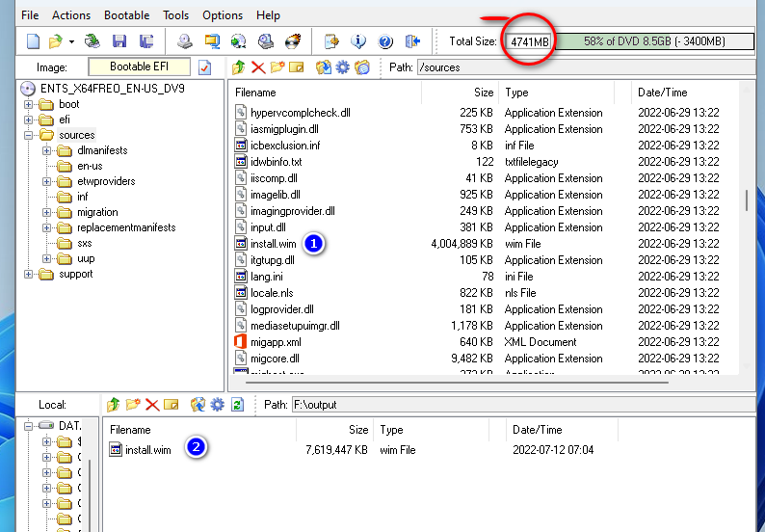The image size is (765, 532).
Task: Click Up-folder icon in the Local toolbar
Action: (113, 405)
